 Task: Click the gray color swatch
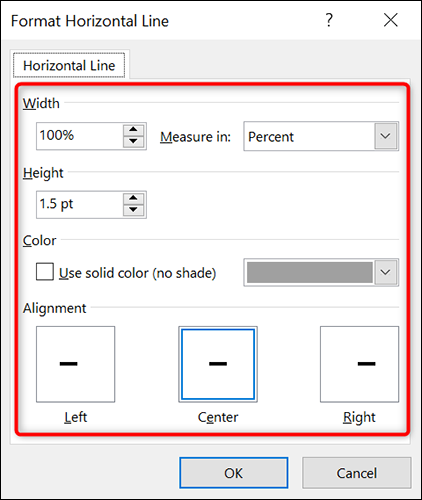310,272
